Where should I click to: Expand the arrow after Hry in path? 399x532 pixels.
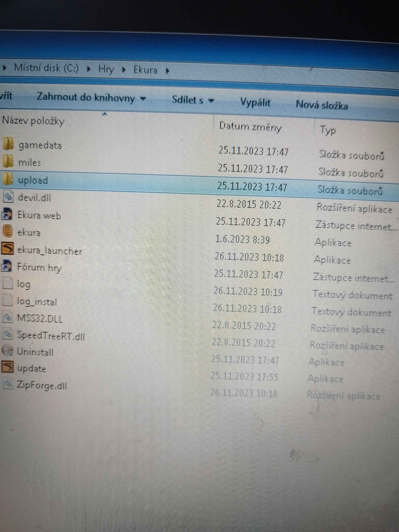coord(124,70)
